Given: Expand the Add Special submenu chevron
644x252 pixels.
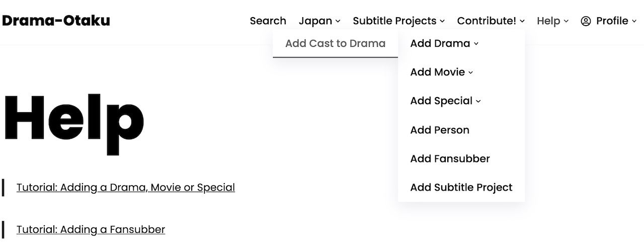Looking at the screenshot, I should click(x=478, y=101).
